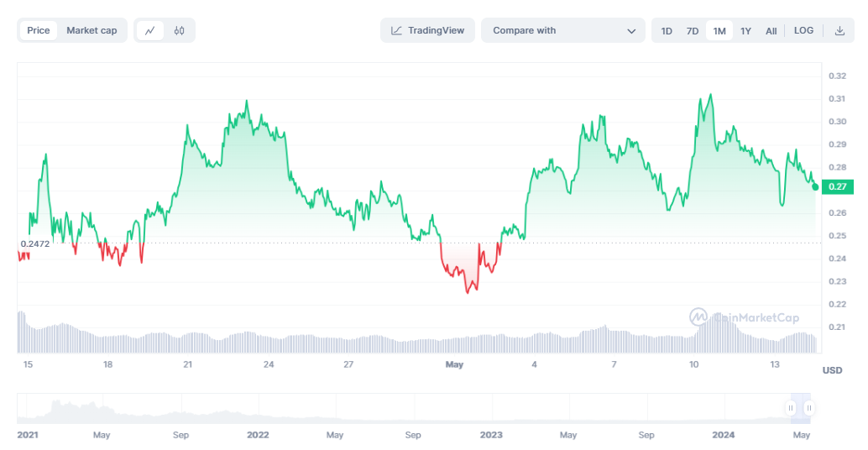Select the 1Y time range
The width and height of the screenshot is (868, 450).
click(745, 31)
